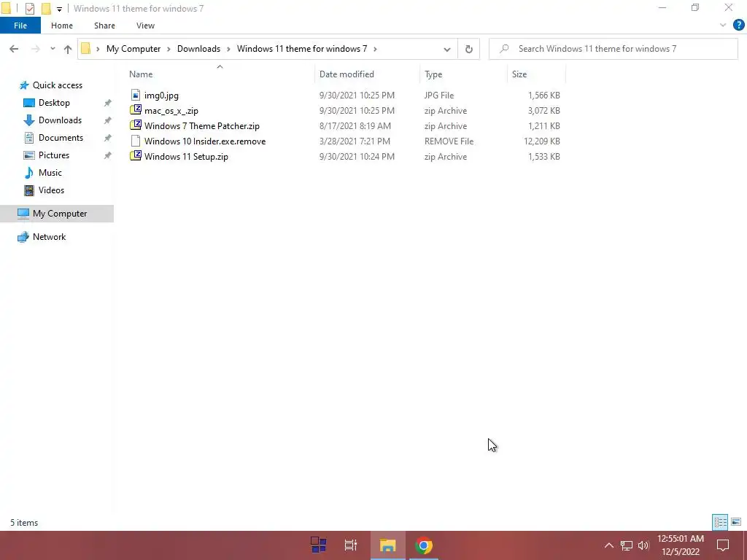This screenshot has height=560, width=747.
Task: Launch Google Chrome from taskbar
Action: pos(424,545)
